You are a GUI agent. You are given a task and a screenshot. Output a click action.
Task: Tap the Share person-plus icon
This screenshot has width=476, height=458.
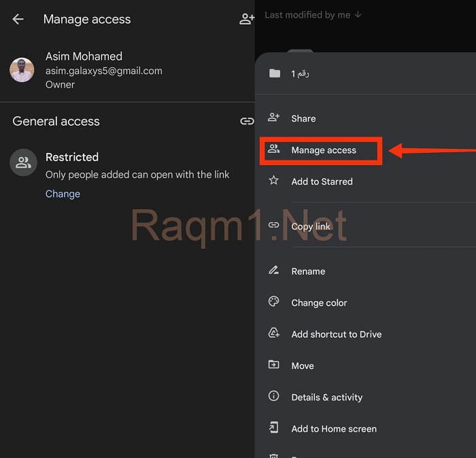(274, 118)
